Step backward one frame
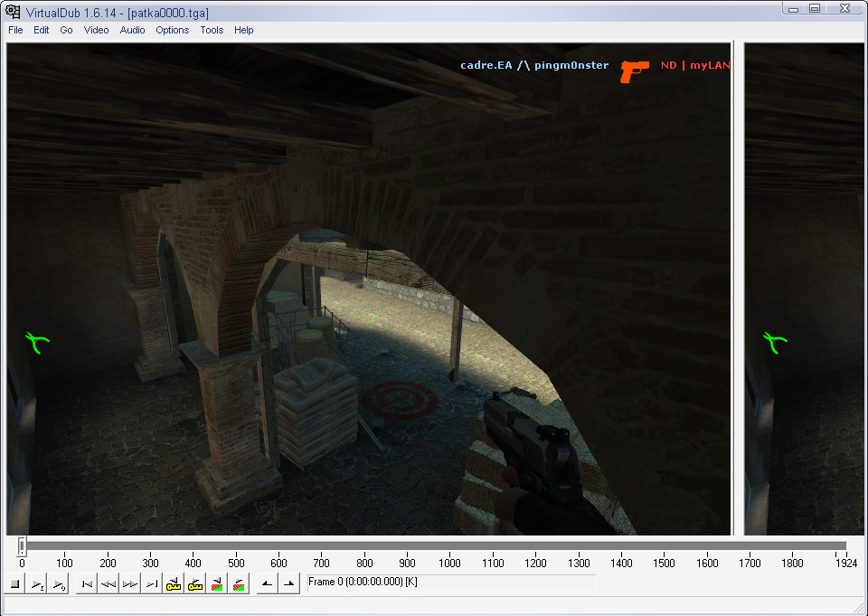 click(x=108, y=583)
